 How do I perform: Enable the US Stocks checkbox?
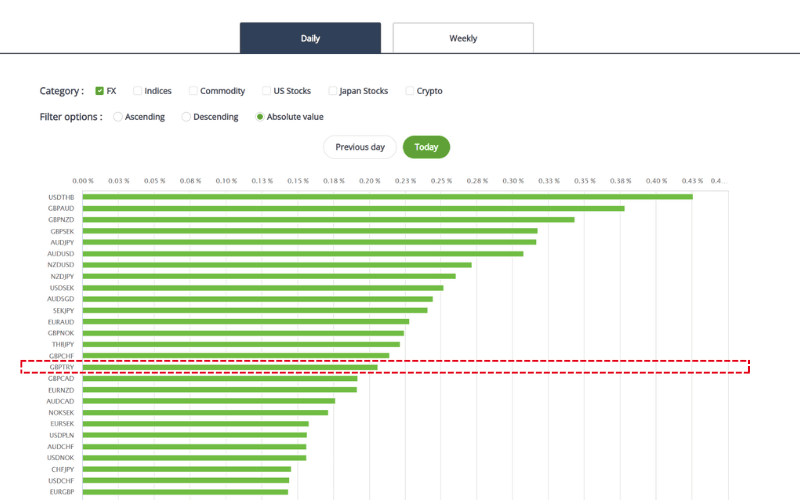(x=267, y=91)
